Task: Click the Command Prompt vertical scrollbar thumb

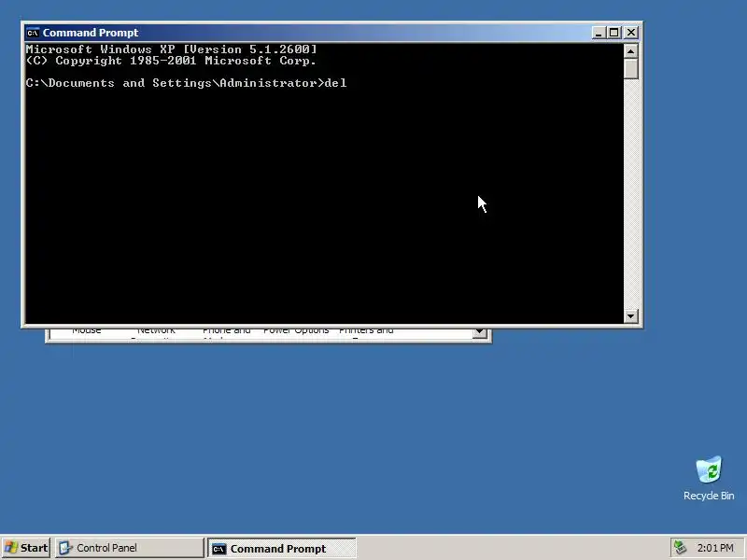Action: [x=631, y=68]
